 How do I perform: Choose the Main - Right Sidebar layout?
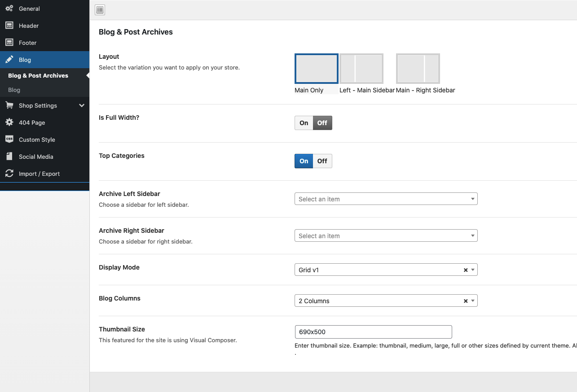click(418, 69)
